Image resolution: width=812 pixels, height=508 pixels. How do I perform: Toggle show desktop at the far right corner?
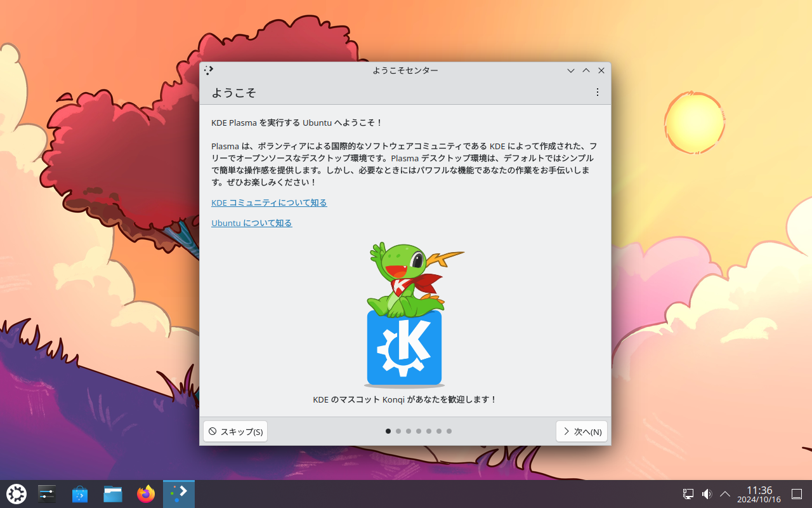pyautogui.click(x=796, y=493)
